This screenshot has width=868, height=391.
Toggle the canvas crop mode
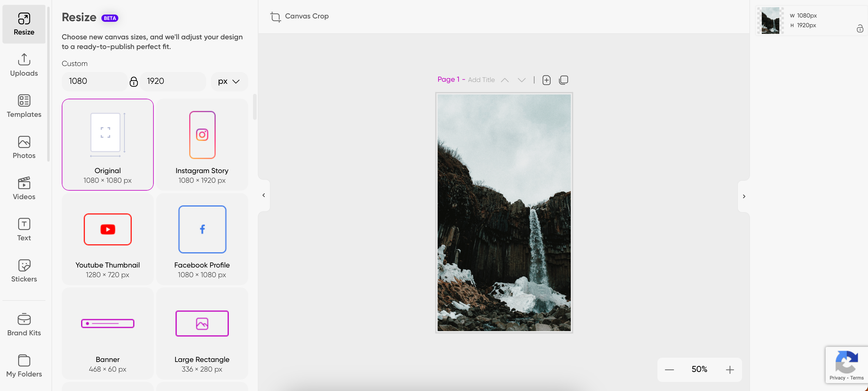click(x=299, y=15)
